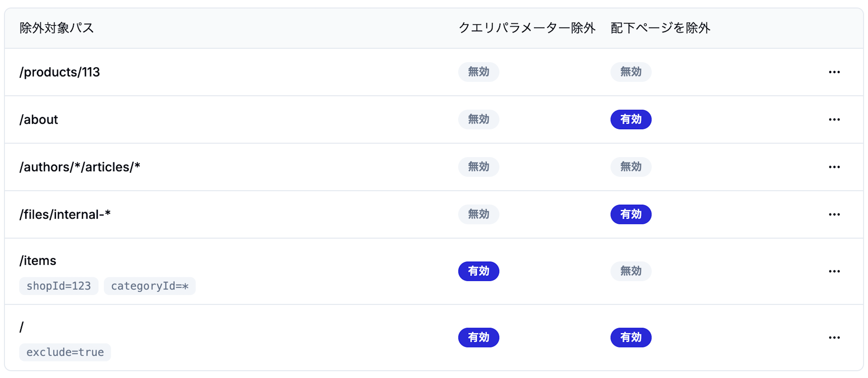Click the 有効 query parameter badge for /items
868x378 pixels.
478,271
